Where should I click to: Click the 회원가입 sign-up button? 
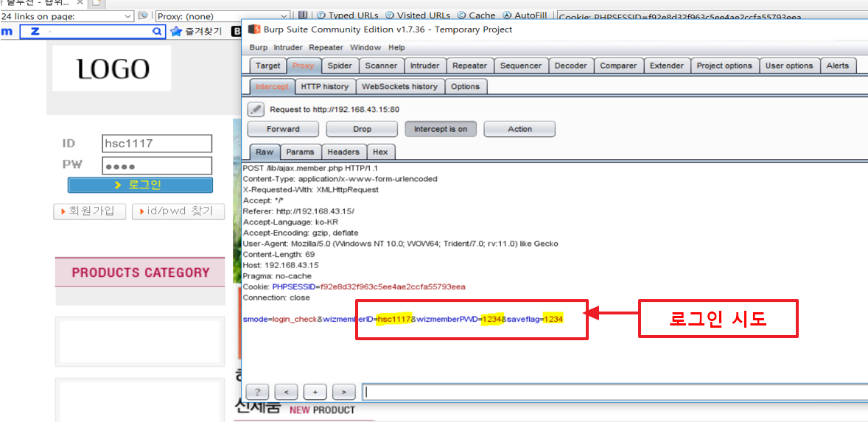tap(90, 211)
